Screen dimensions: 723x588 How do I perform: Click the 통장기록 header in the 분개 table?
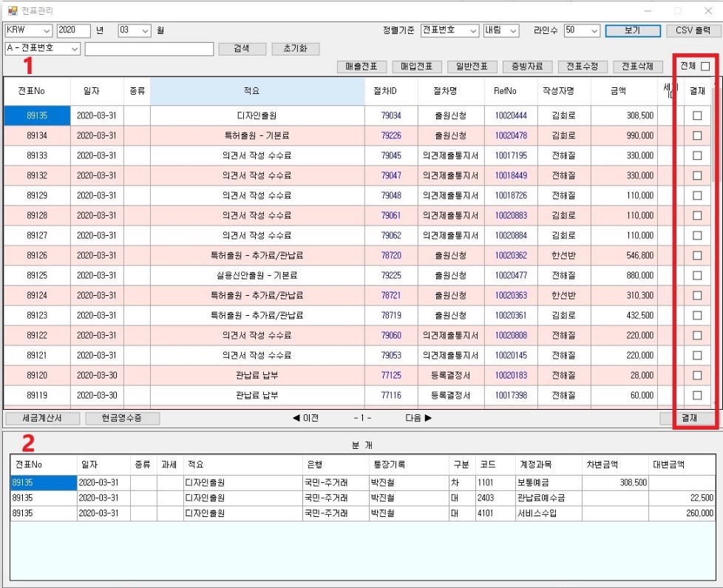pyautogui.click(x=409, y=465)
